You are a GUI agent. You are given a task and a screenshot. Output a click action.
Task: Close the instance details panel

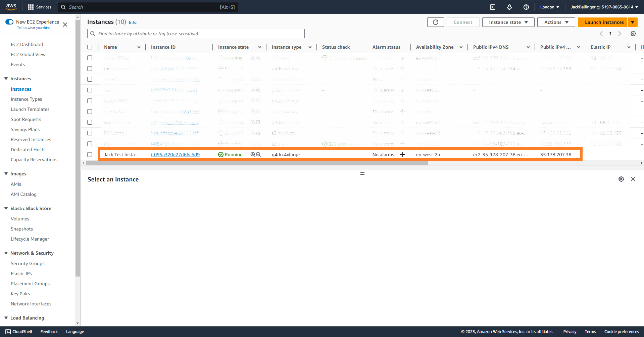point(633,179)
